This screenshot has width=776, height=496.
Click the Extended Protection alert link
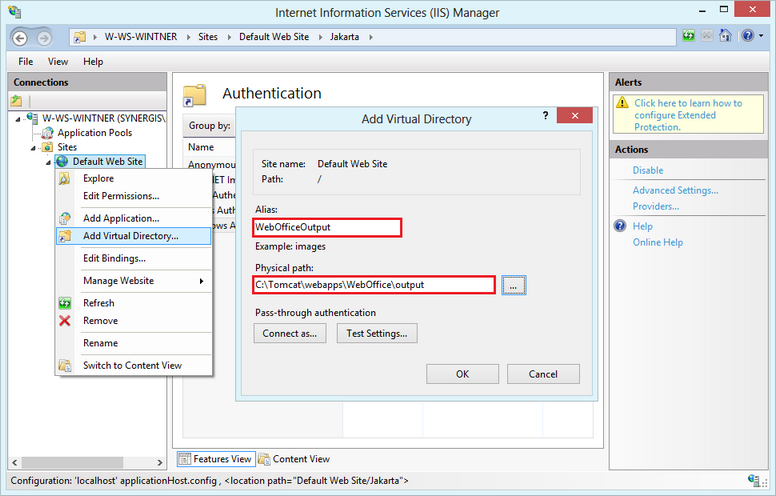pyautogui.click(x=688, y=115)
